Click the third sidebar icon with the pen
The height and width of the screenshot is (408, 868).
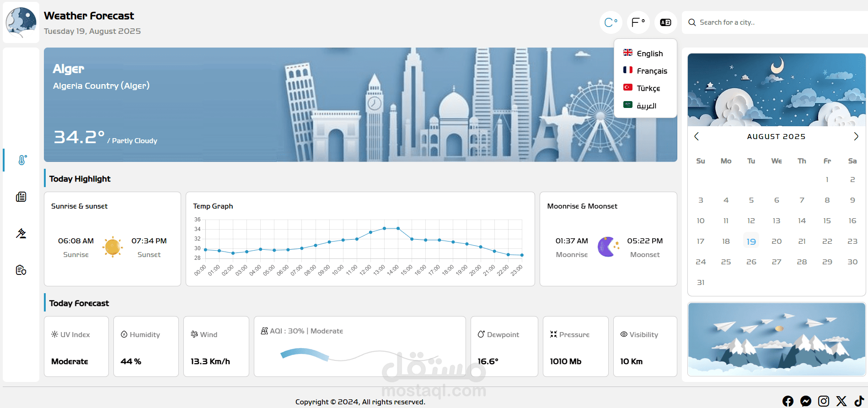[x=21, y=234]
